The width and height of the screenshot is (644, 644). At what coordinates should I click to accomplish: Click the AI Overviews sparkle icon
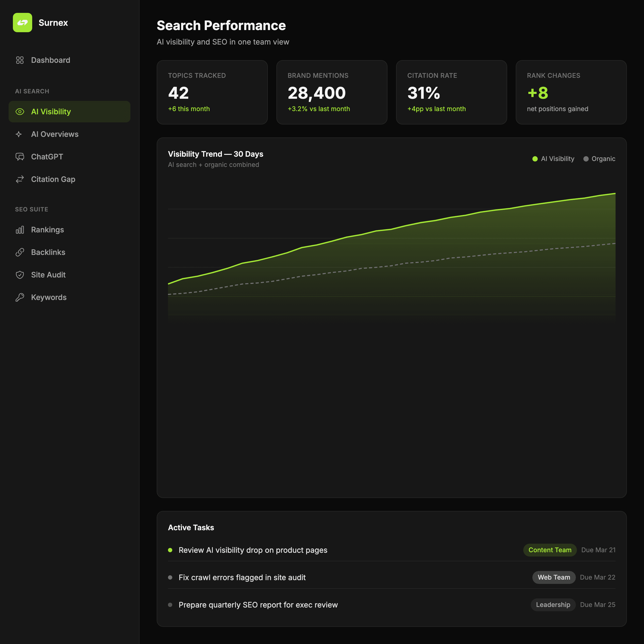coord(19,134)
